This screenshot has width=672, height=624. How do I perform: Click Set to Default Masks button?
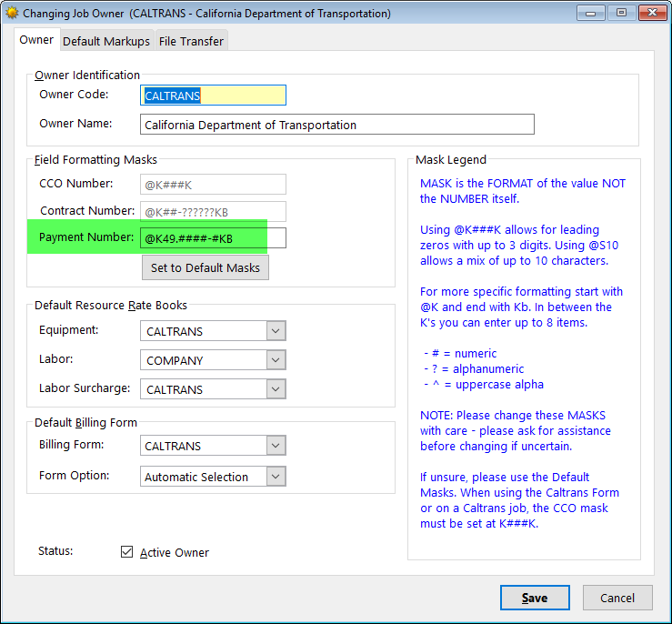point(206,267)
